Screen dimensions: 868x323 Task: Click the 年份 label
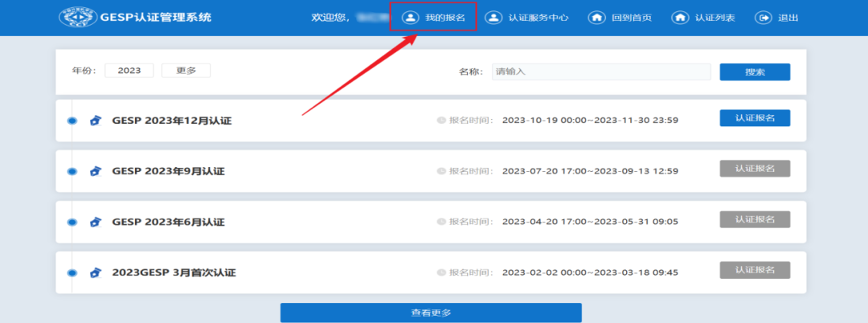(84, 71)
